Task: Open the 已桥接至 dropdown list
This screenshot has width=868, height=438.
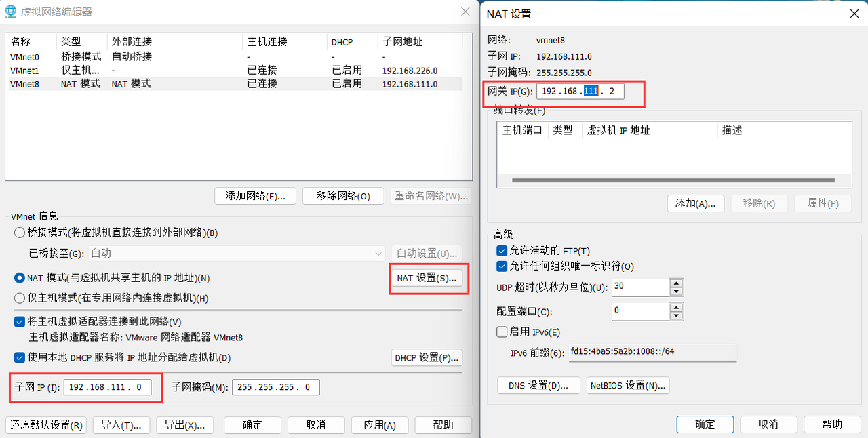Action: (x=237, y=253)
